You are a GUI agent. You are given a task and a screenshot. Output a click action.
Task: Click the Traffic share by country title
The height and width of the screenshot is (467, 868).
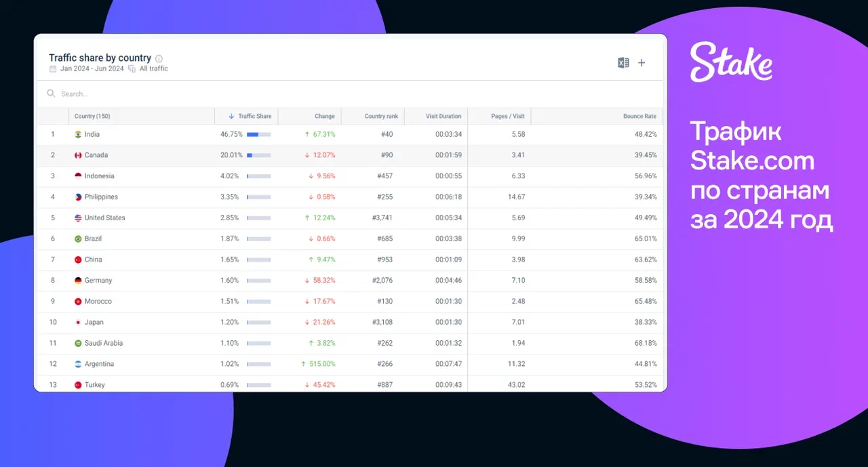pyautogui.click(x=100, y=58)
